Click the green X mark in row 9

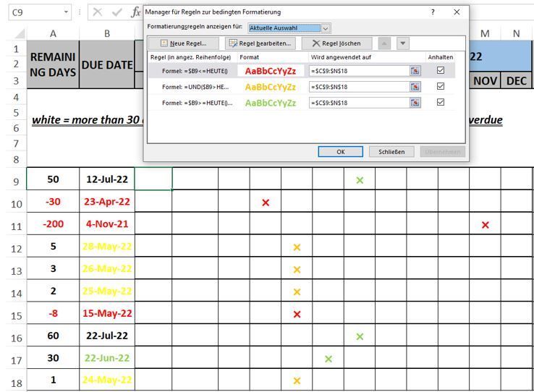(x=360, y=180)
